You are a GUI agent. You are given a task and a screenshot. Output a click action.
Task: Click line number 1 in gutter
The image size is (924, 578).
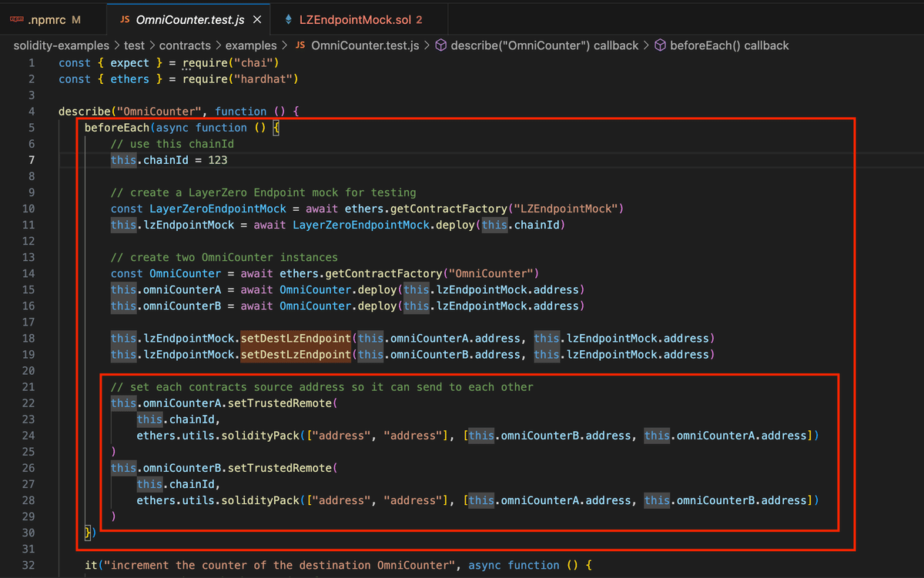click(32, 62)
